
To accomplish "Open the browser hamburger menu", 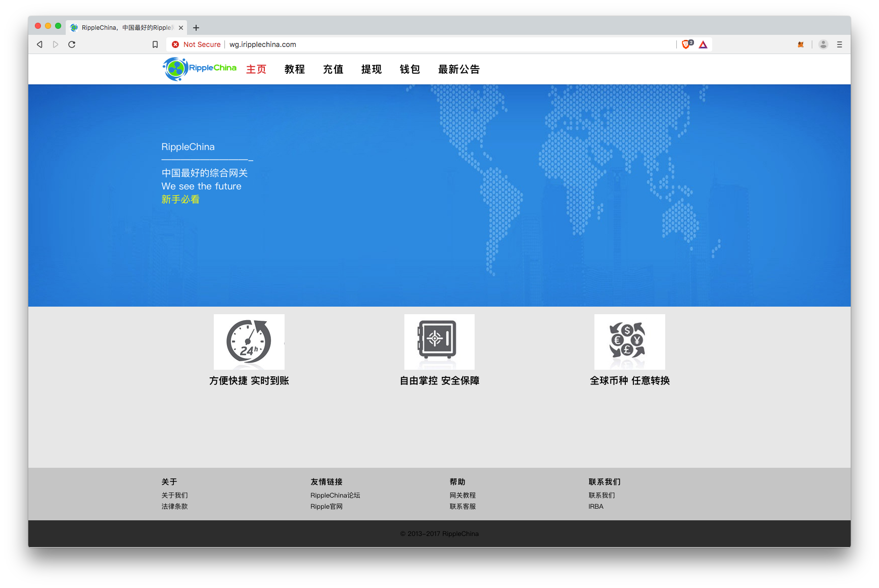I will coord(840,44).
